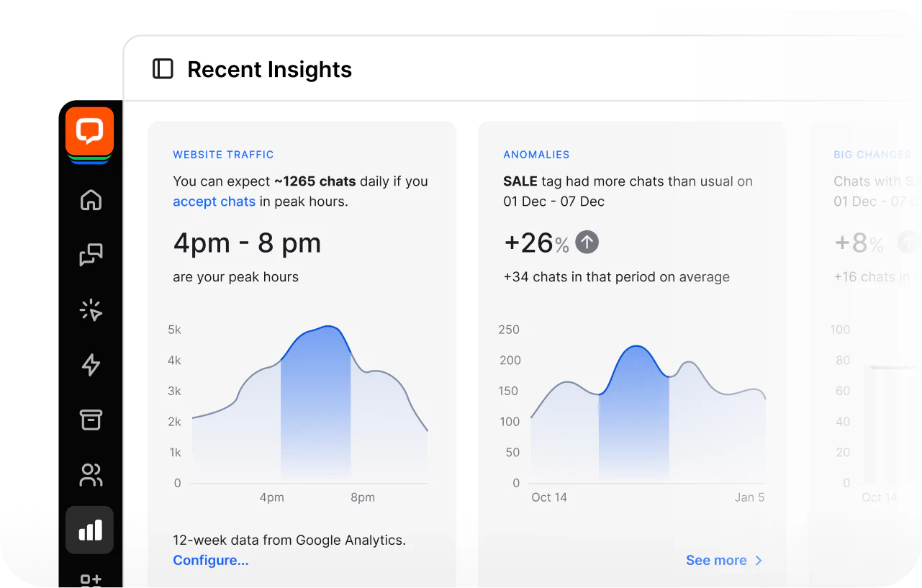
Task: Navigate to Home using the house icon
Action: point(89,200)
